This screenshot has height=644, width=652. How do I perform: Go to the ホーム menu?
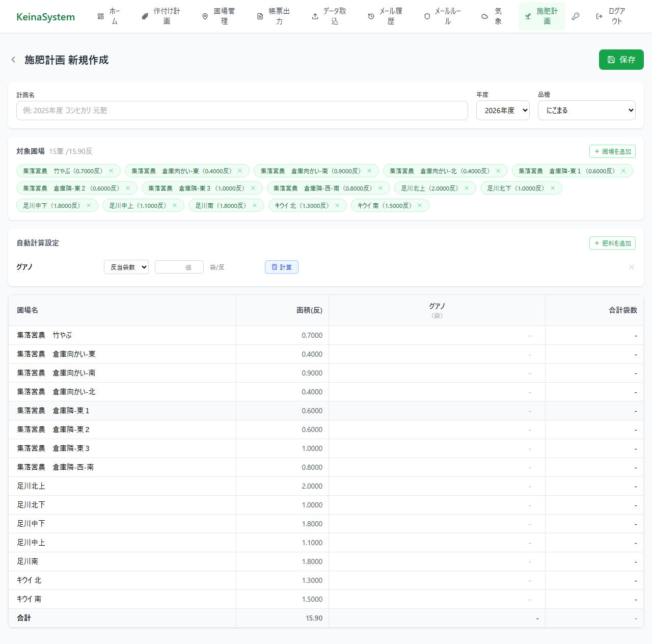pos(108,16)
